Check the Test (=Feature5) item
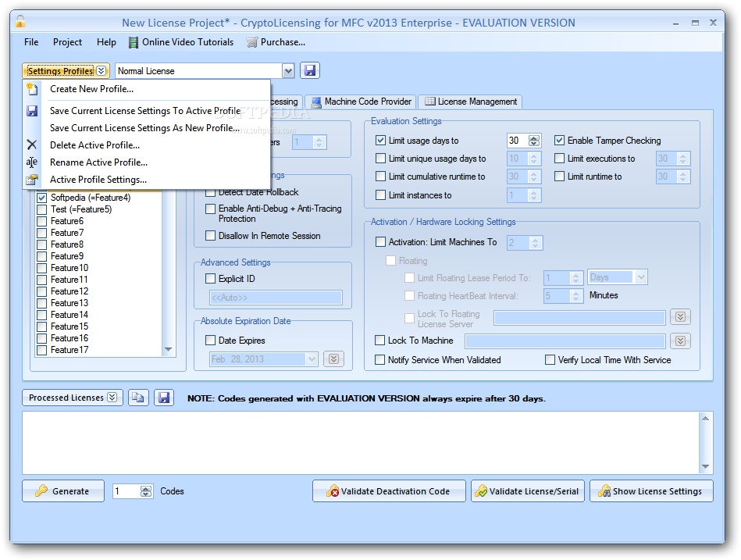 point(41,209)
